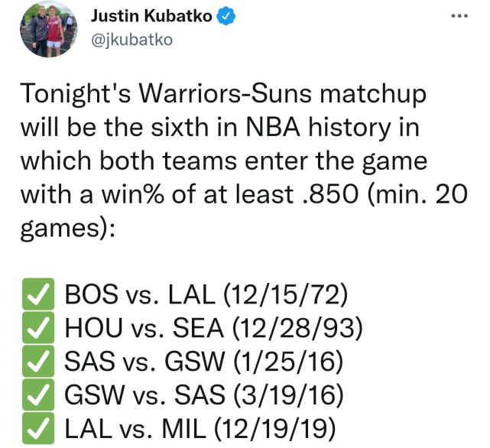Visit the @jkubatko handle link
This screenshot has height=448, width=490.
coord(131,40)
